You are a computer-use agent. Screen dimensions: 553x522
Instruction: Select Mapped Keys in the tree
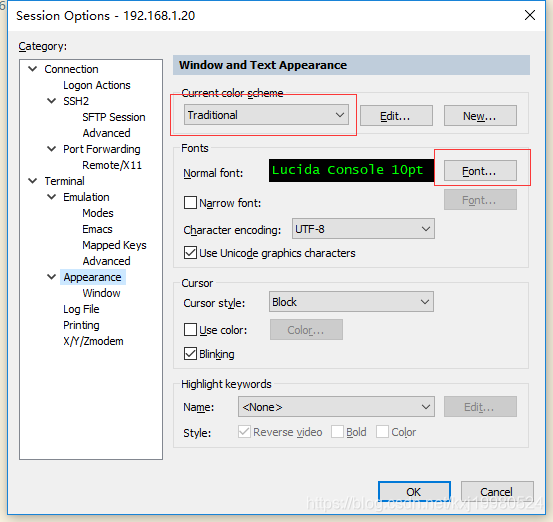(114, 245)
